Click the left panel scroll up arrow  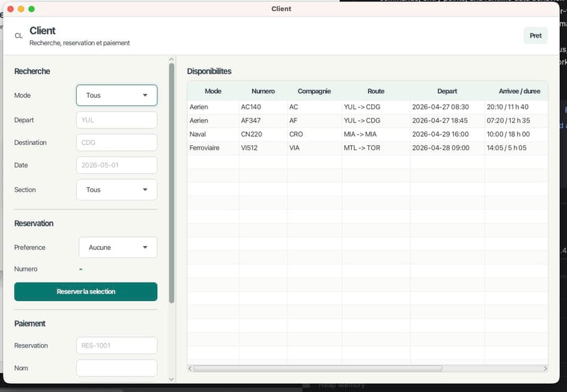(171, 60)
